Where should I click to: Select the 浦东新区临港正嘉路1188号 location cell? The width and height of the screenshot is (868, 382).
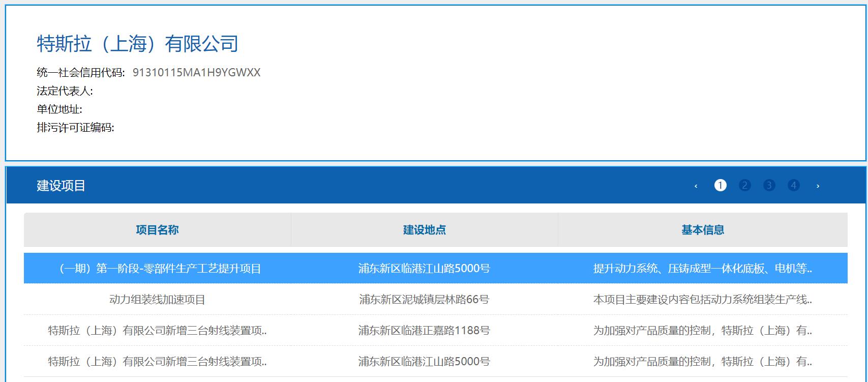[x=424, y=331]
